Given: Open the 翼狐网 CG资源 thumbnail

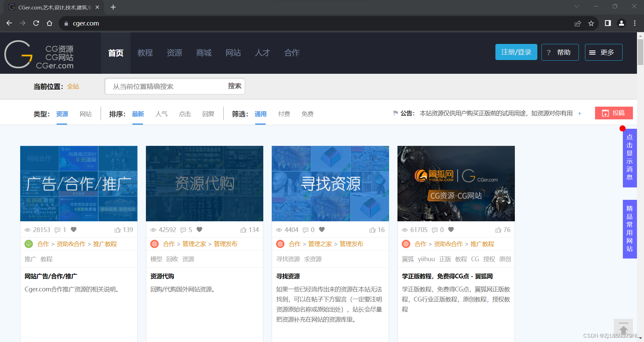Looking at the screenshot, I should tap(456, 183).
